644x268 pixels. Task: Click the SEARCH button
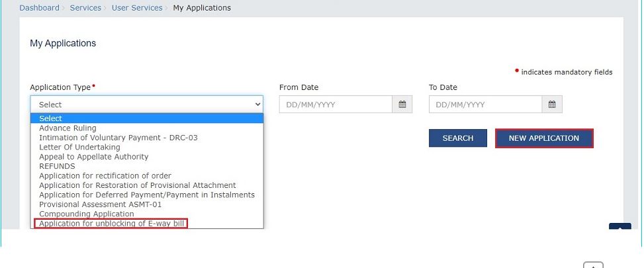(x=458, y=138)
